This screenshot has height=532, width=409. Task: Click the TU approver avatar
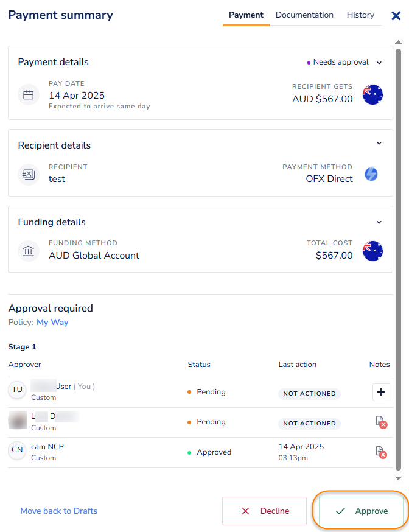pos(17,390)
